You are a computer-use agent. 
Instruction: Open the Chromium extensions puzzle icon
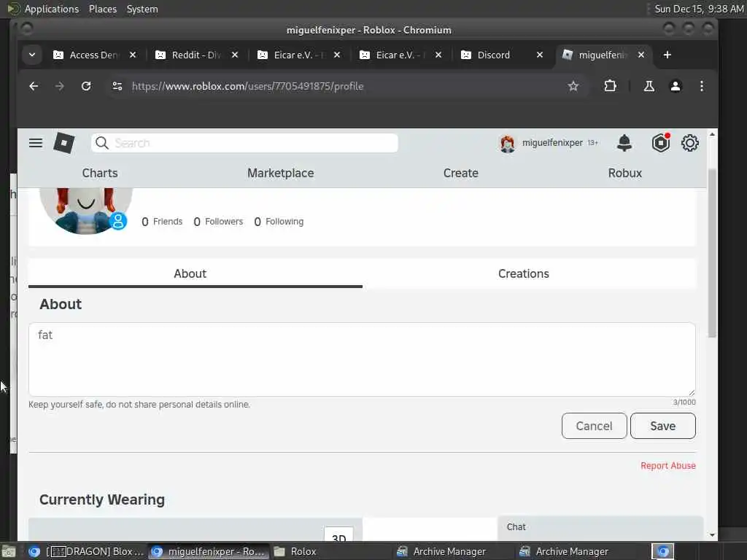(x=610, y=86)
